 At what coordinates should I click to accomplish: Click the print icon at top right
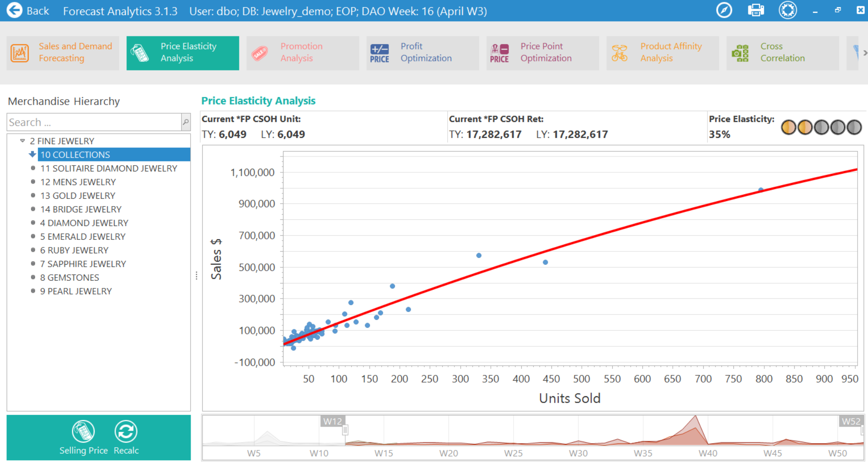756,10
